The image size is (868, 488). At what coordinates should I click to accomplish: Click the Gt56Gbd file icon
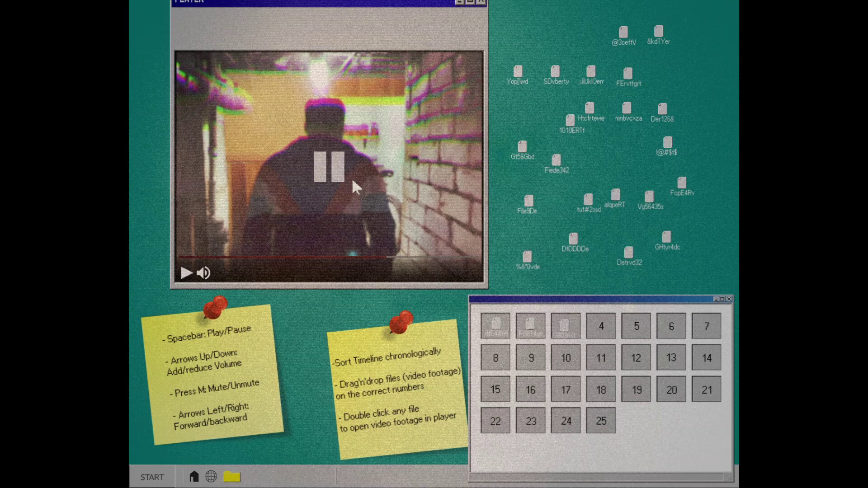pos(522,147)
